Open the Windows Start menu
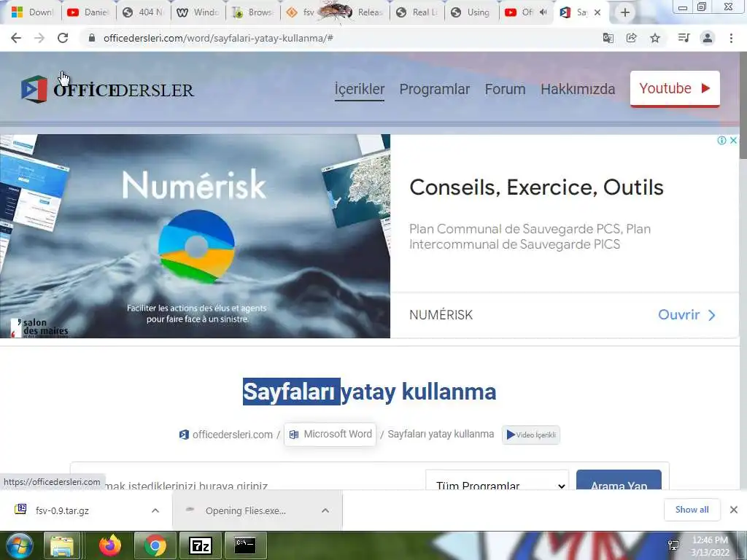The height and width of the screenshot is (560, 747). pos(19,545)
